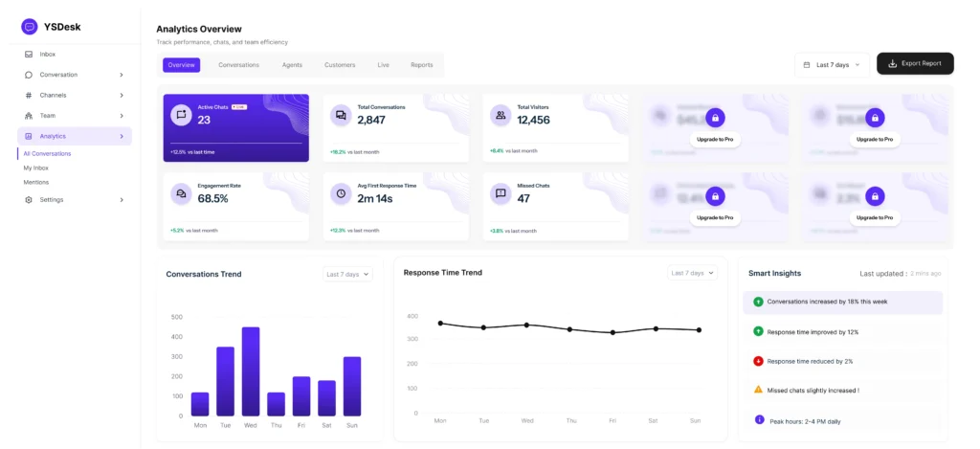Screen dimensions: 980x449
Task: Open My Inbox link in sidebar
Action: (x=35, y=168)
